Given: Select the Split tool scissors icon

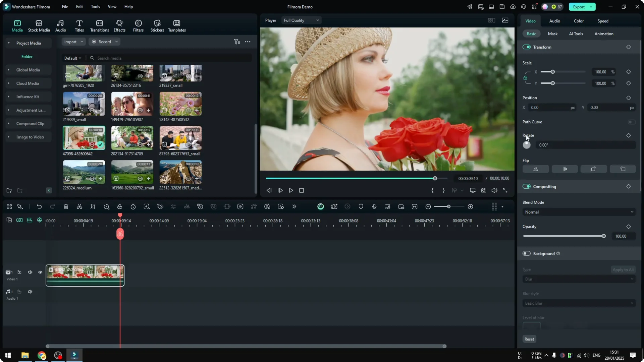Looking at the screenshot, I should [x=79, y=206].
